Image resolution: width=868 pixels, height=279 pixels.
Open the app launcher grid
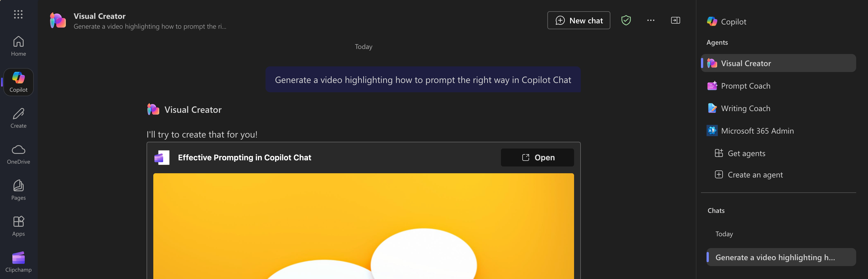18,14
